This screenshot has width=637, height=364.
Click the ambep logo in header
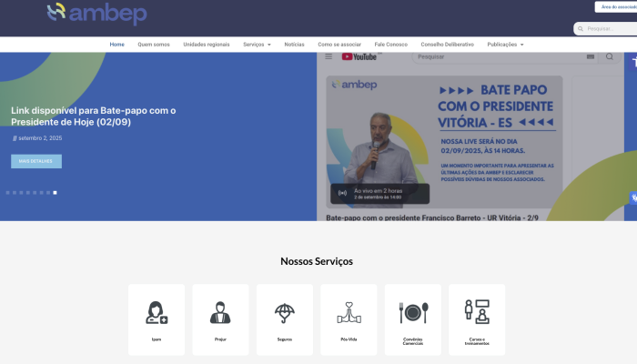point(96,14)
